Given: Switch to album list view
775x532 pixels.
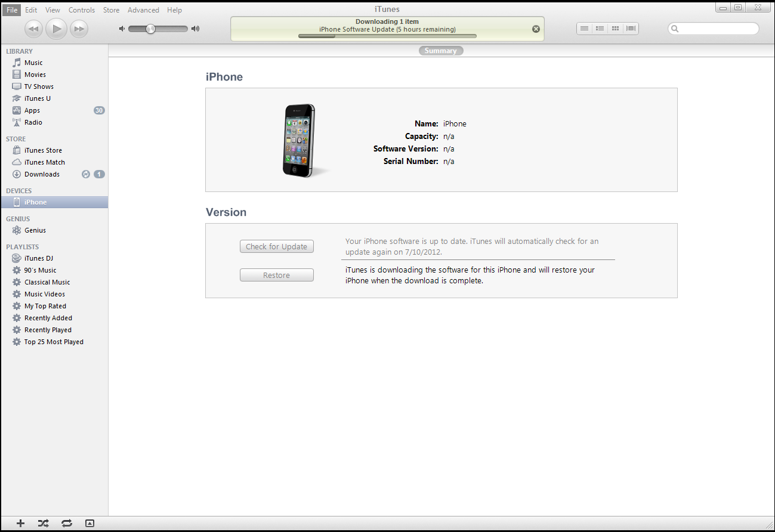Looking at the screenshot, I should [x=600, y=28].
